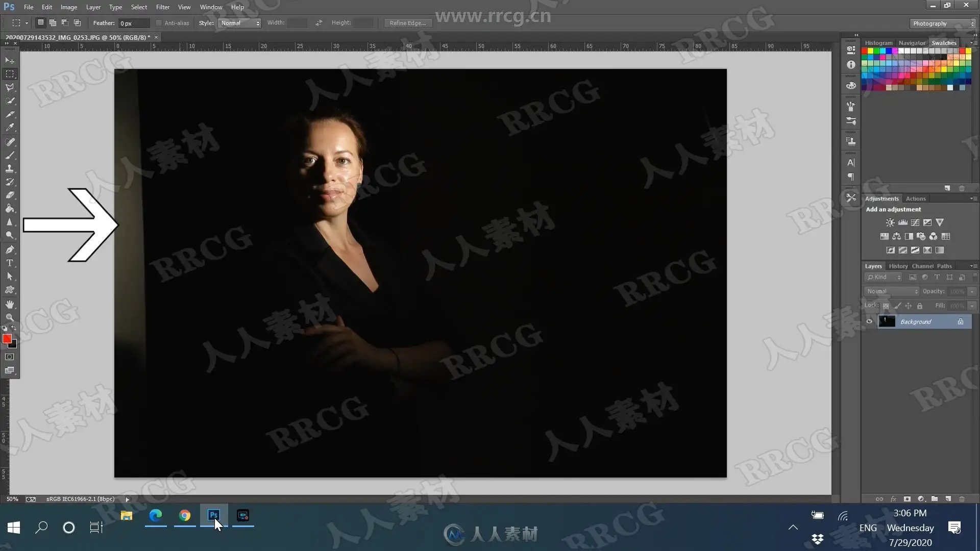Enable the Anti-alias checkbox
Screen dimensions: 980x551
tap(159, 23)
